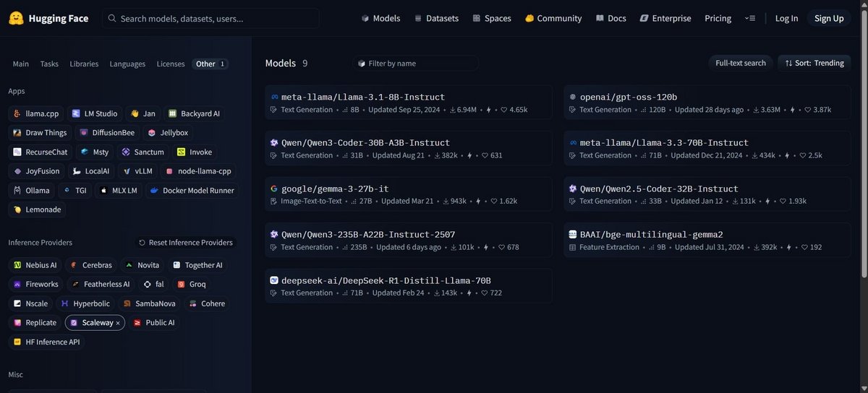Click the Hugging Face logo
This screenshot has height=393, width=868.
pyautogui.click(x=48, y=18)
